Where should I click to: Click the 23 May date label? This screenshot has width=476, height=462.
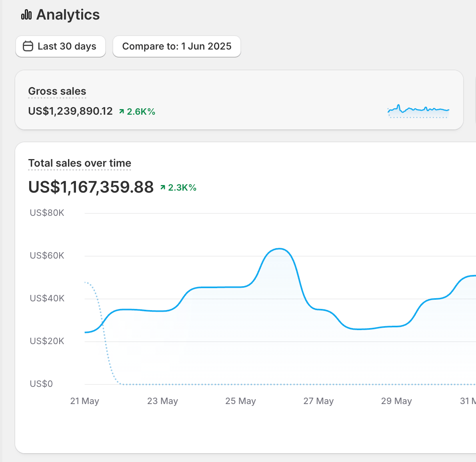click(x=162, y=401)
